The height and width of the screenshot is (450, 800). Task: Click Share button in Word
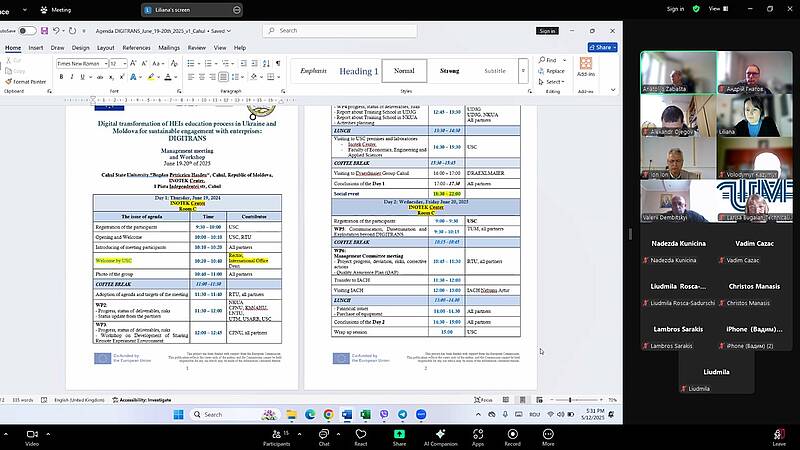coord(603,47)
